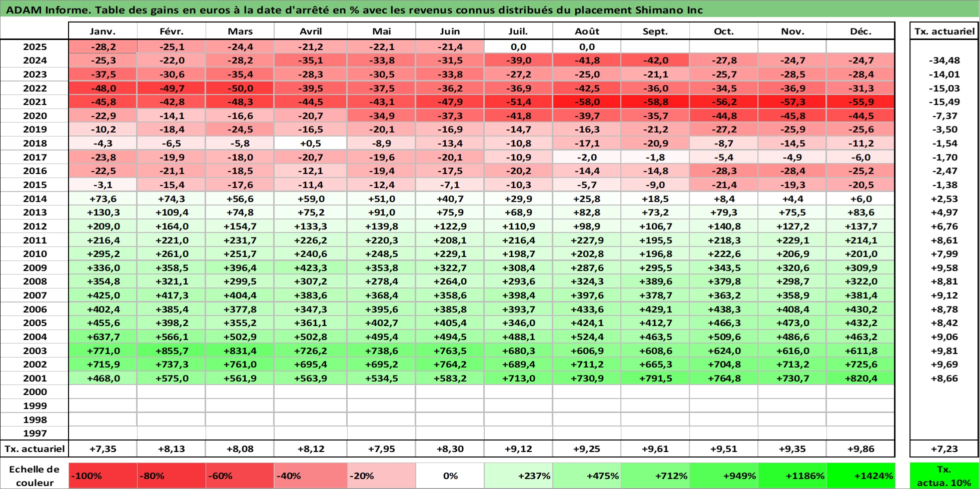Image resolution: width=980 pixels, height=489 pixels.
Task: Click the Nov. column header
Action: point(792,31)
